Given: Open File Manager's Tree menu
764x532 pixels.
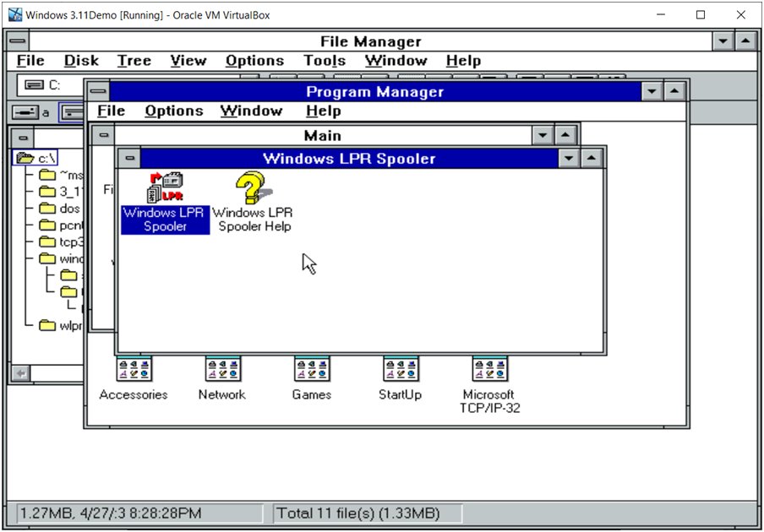Looking at the screenshot, I should coord(134,60).
